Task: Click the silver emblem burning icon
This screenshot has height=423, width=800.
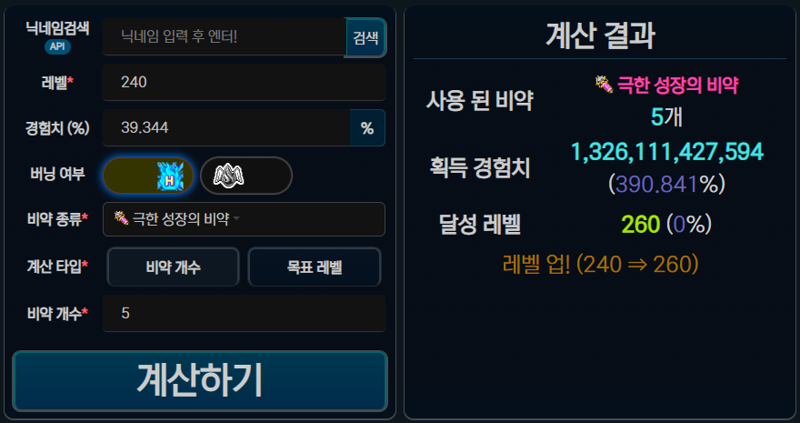Action: (228, 176)
